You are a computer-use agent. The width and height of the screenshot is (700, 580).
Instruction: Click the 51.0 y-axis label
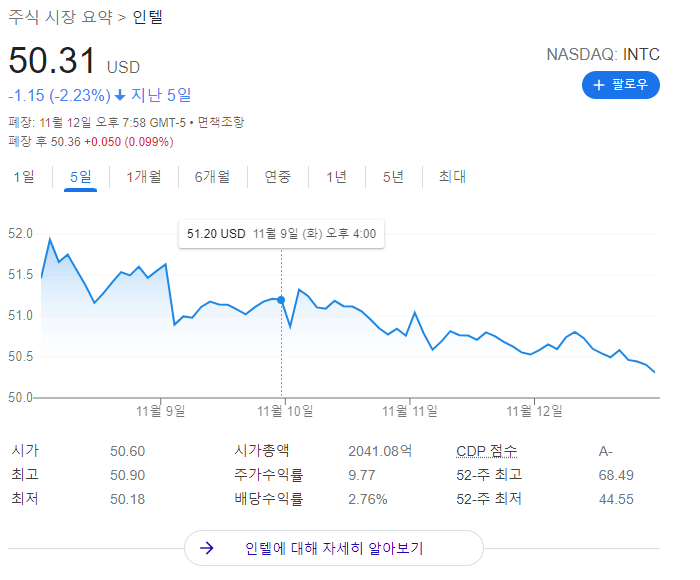click(21, 316)
